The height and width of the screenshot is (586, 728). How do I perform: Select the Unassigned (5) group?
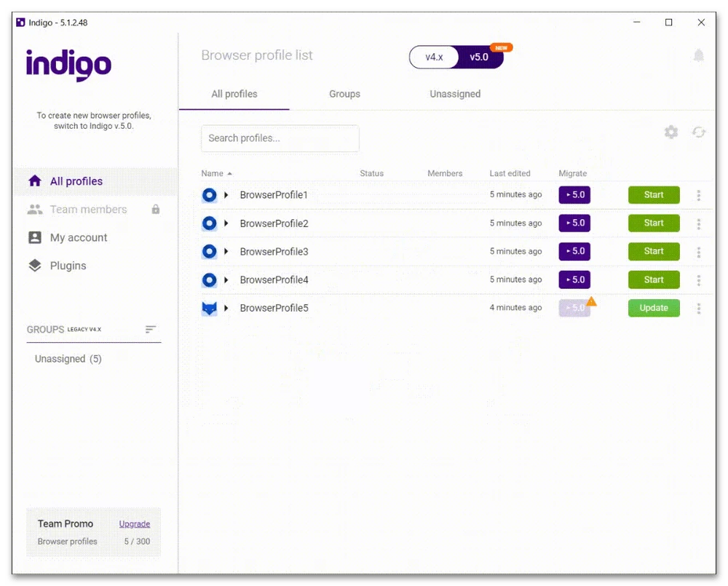68,359
